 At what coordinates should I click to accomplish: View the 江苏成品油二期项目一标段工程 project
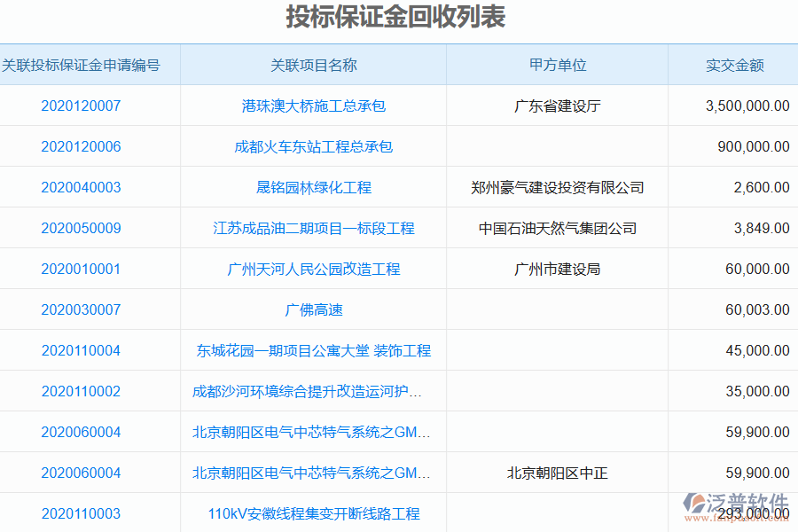[313, 228]
